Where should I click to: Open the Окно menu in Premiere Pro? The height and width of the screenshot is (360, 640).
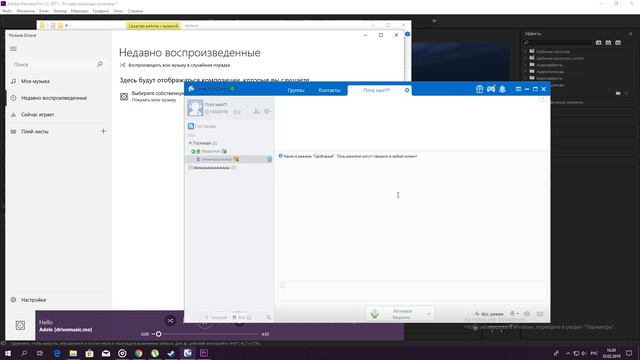(x=118, y=11)
